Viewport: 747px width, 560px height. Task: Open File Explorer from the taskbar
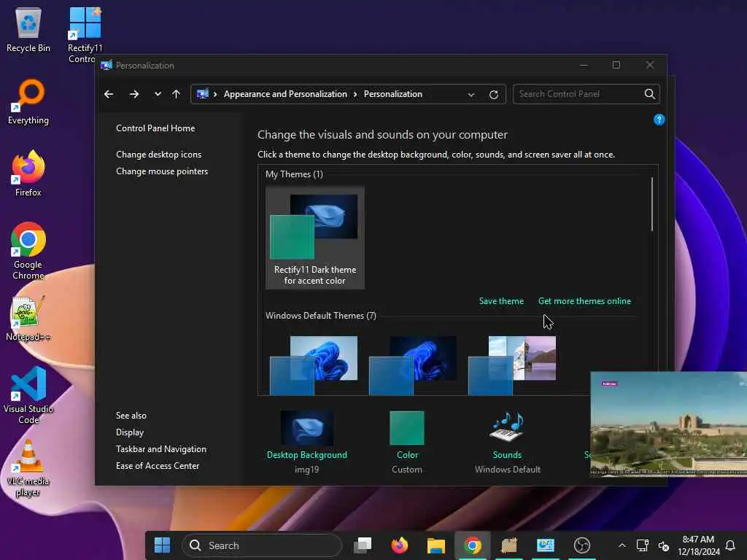coord(436,545)
